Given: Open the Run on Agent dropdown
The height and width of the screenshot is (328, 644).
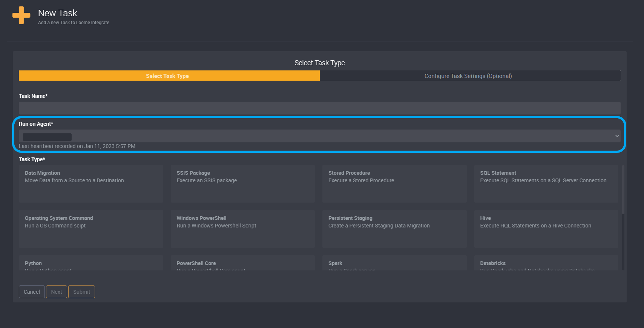Looking at the screenshot, I should tap(320, 136).
